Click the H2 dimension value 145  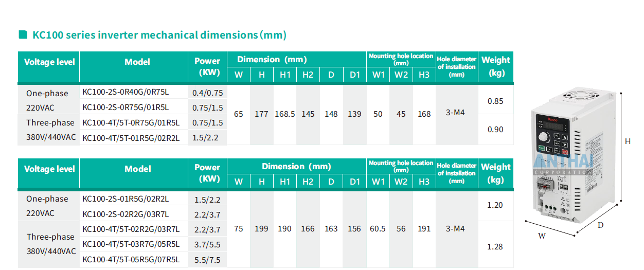coord(308,114)
